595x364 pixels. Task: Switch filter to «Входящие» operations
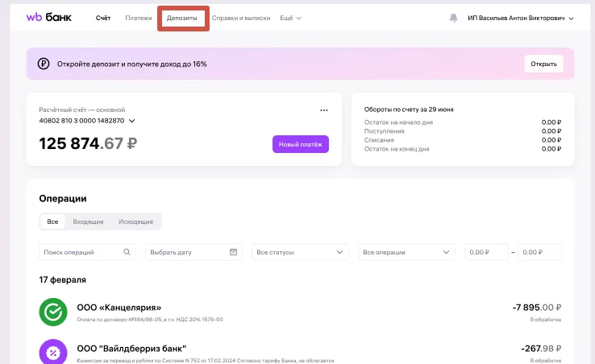point(88,221)
